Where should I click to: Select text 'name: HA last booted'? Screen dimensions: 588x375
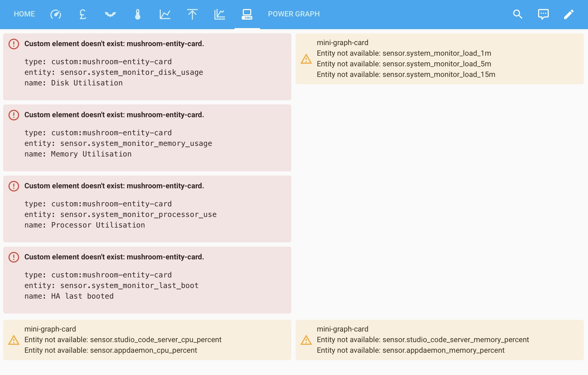click(69, 296)
